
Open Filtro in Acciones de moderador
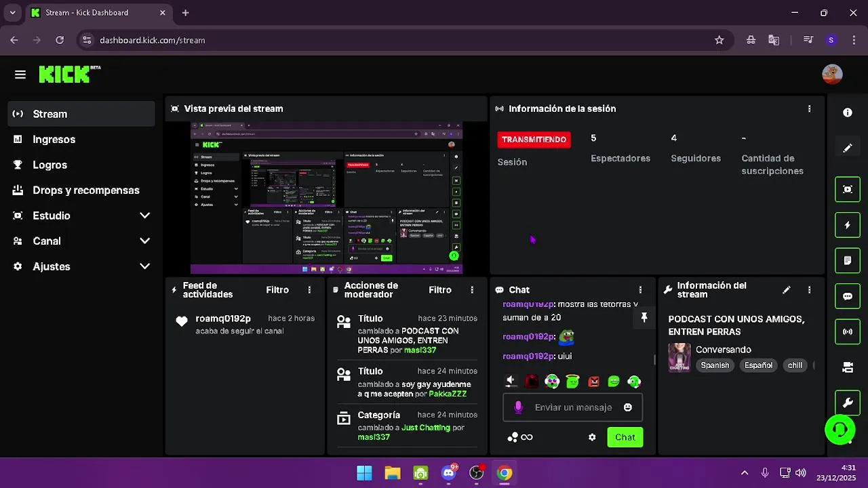pos(440,289)
